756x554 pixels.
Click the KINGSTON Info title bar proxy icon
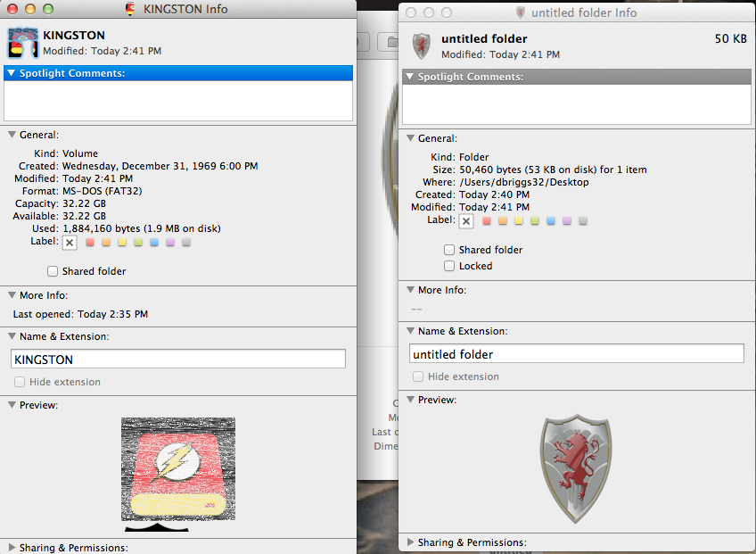(x=130, y=9)
